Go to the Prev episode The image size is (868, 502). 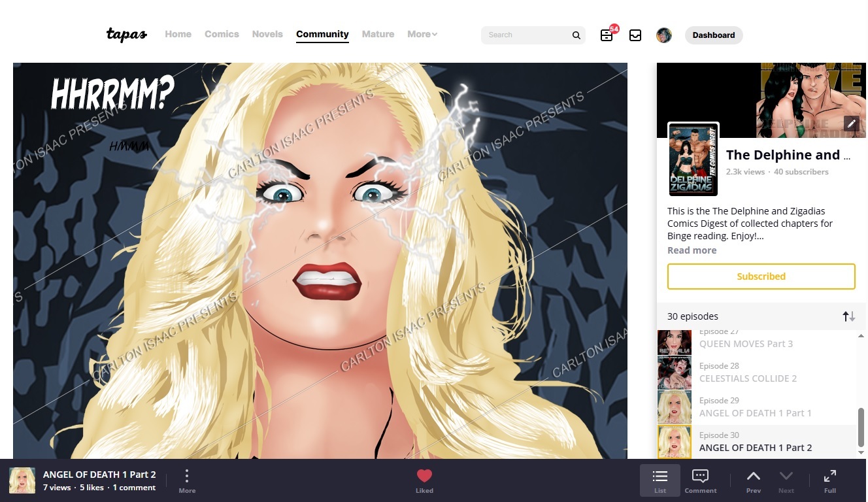753,480
